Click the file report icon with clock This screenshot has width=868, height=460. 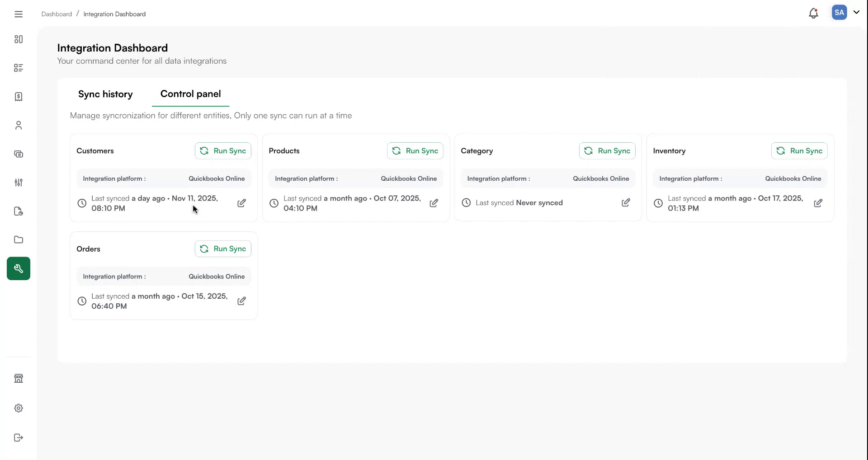[x=19, y=211]
